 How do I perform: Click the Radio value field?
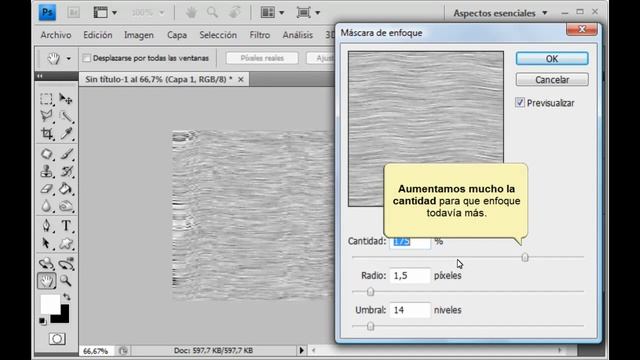410,276
